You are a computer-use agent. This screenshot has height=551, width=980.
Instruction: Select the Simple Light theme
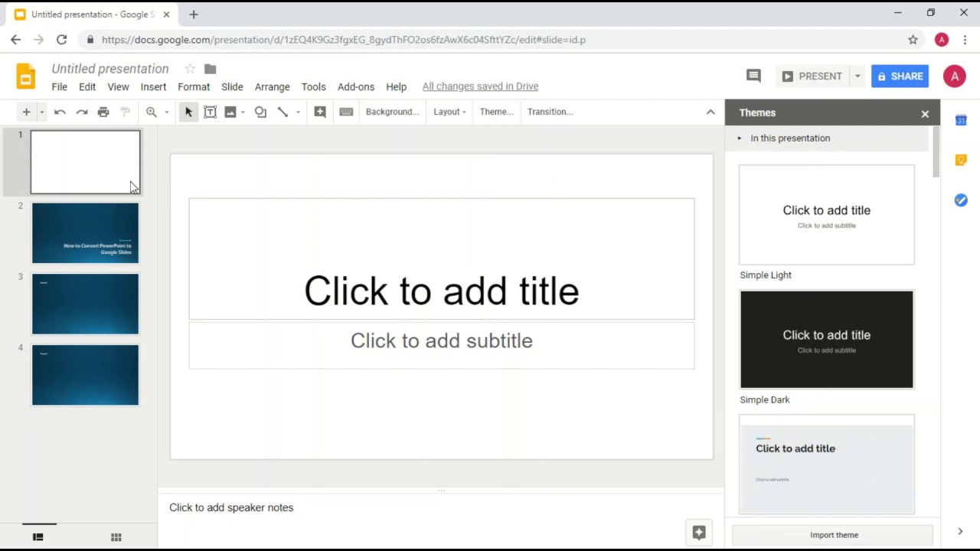click(x=827, y=215)
